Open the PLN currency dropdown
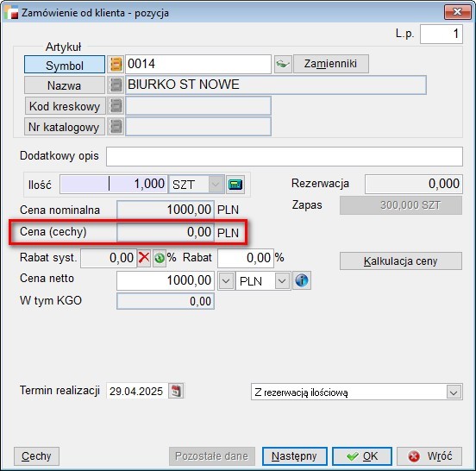This screenshot has height=471, width=476. coord(282,281)
